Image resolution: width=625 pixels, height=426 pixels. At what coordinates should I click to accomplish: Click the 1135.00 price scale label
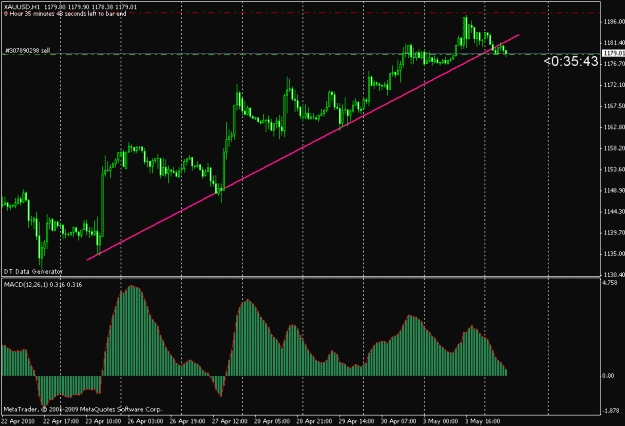click(x=613, y=254)
